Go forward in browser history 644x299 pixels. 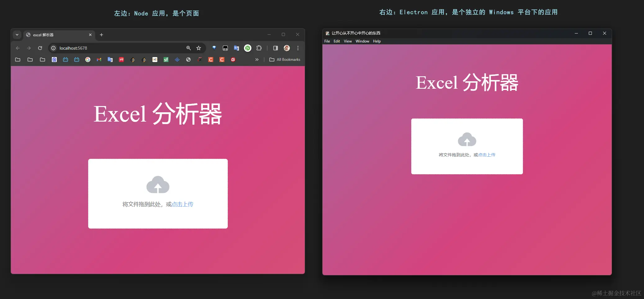click(29, 48)
